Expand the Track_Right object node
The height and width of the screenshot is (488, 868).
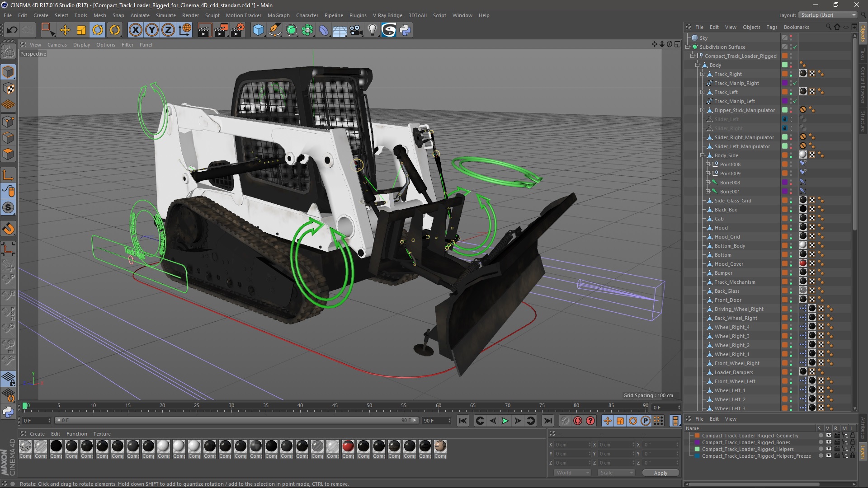tap(703, 74)
